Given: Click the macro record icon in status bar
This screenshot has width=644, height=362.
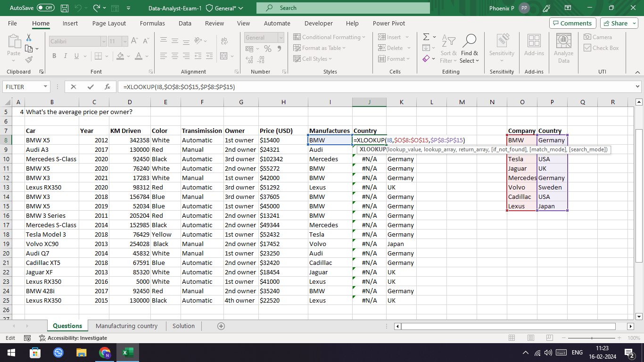Looking at the screenshot, I should 27,338.
